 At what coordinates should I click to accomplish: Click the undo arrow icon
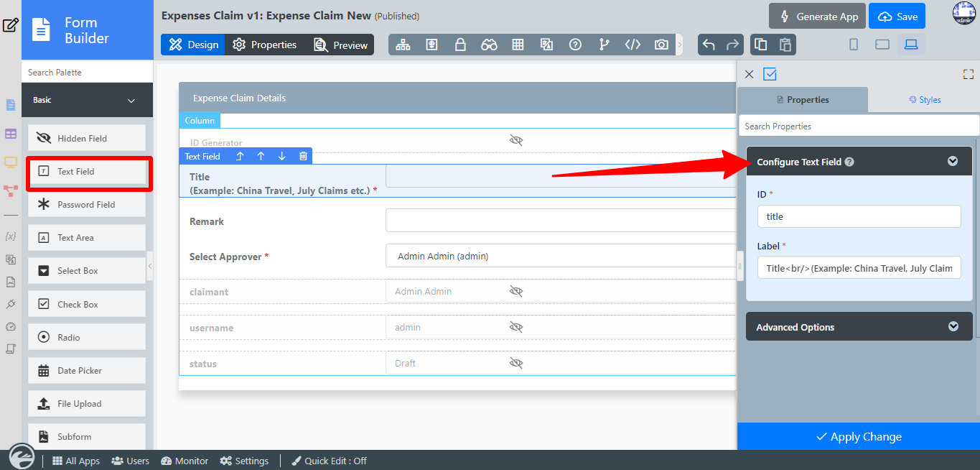[x=709, y=45]
